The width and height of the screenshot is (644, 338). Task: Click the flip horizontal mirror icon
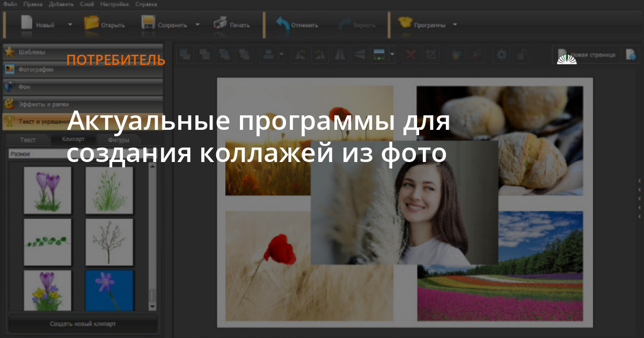click(340, 54)
